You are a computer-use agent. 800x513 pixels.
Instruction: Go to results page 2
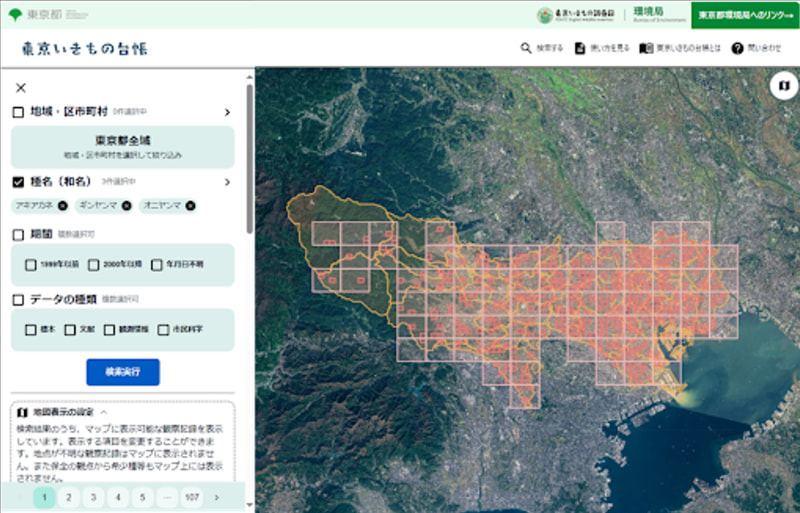[x=69, y=496]
